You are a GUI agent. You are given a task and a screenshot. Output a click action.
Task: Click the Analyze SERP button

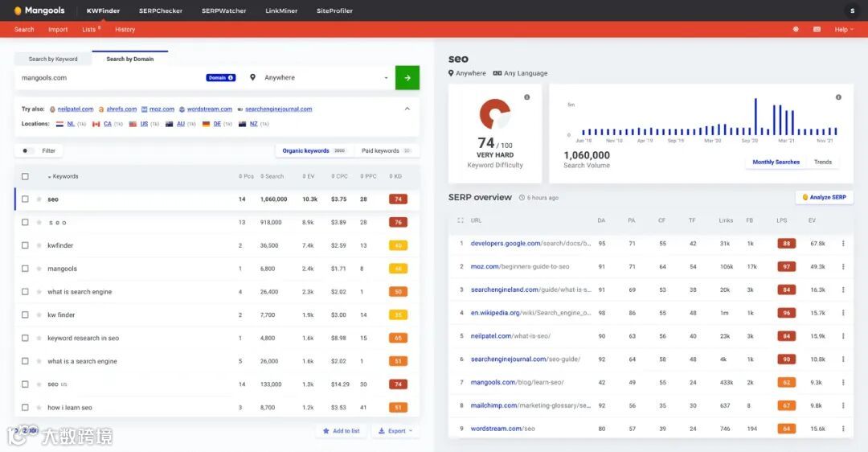pyautogui.click(x=825, y=197)
